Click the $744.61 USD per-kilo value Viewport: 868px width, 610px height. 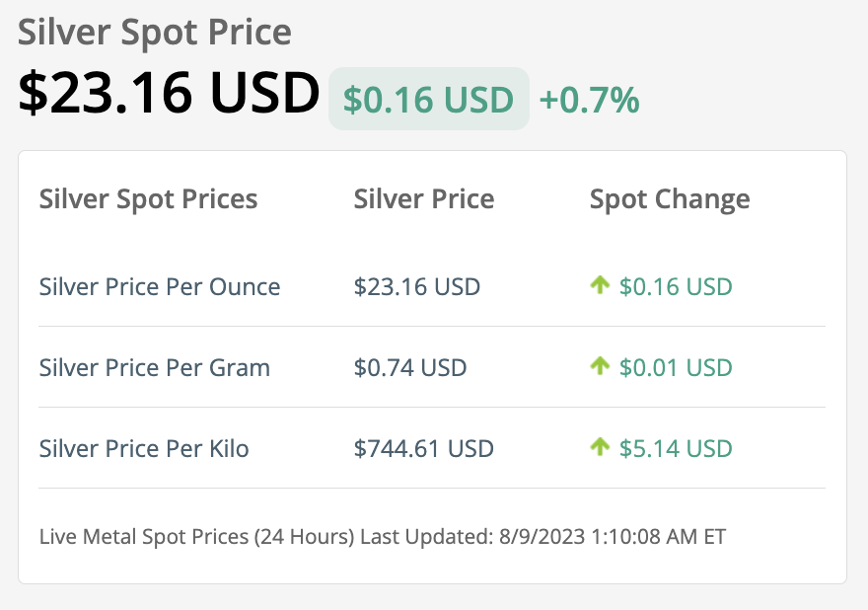(424, 449)
